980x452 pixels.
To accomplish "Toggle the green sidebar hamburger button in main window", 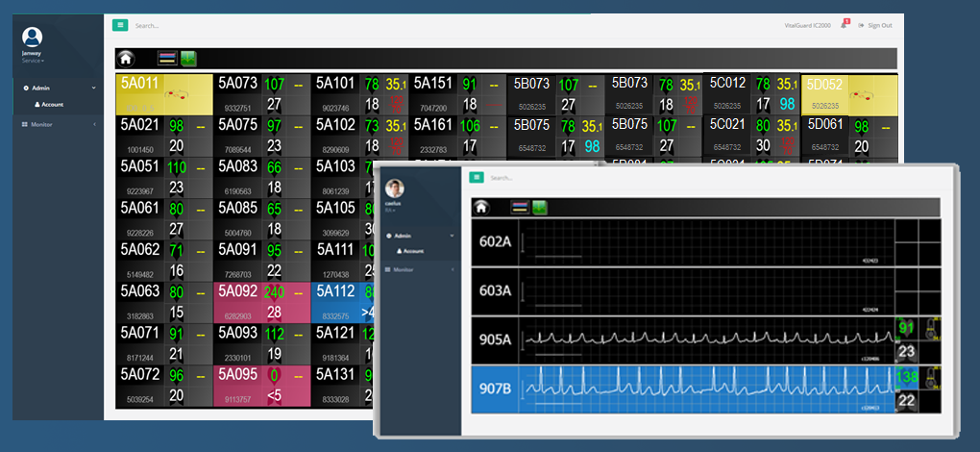I will click(119, 25).
